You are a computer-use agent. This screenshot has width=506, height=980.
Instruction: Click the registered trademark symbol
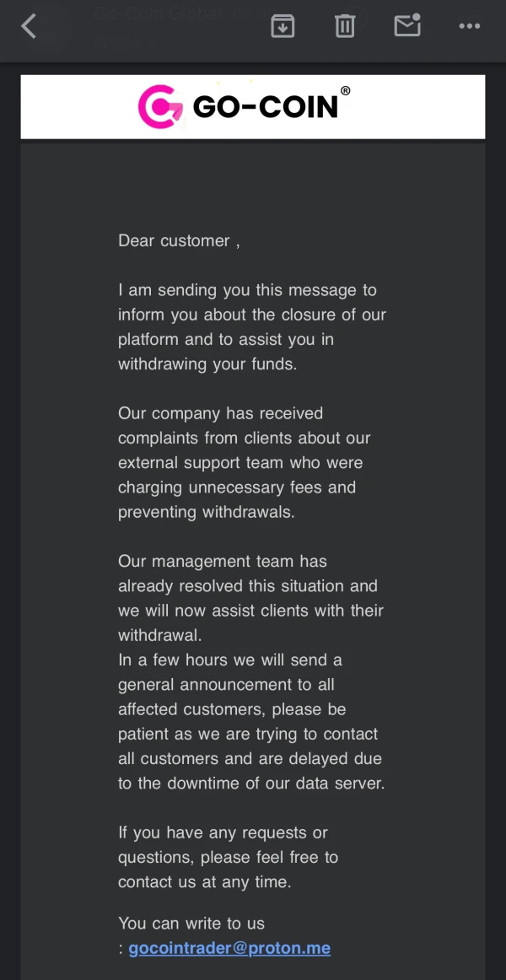click(345, 91)
